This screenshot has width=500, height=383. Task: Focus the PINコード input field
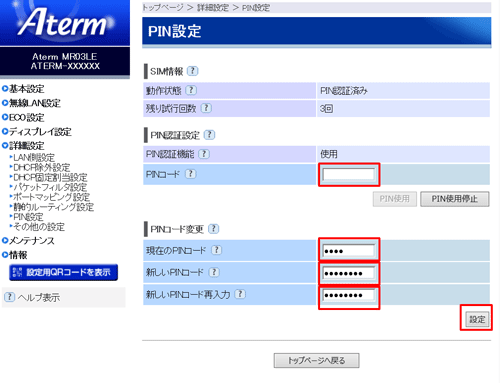349,174
